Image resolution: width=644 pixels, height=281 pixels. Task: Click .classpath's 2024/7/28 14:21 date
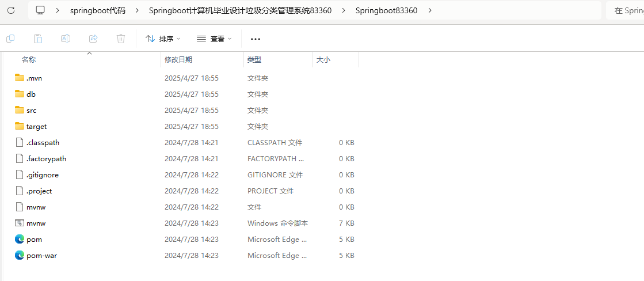[x=192, y=143]
